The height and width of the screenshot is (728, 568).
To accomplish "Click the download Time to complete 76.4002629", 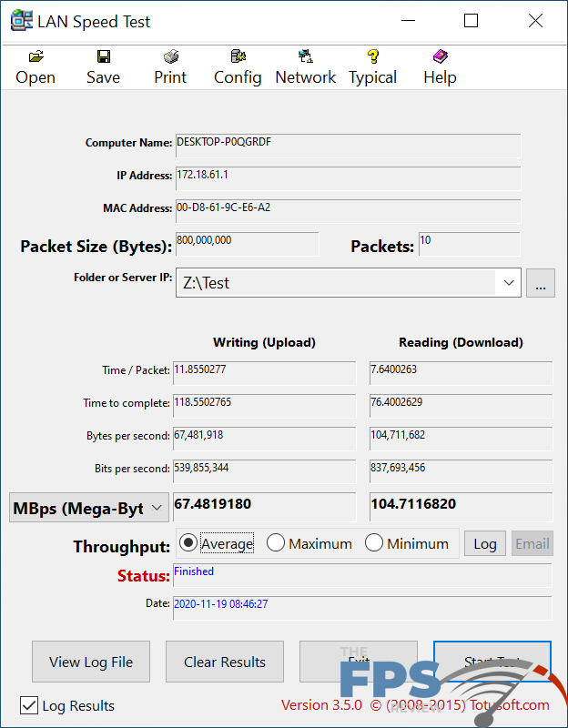I will coord(461,406).
